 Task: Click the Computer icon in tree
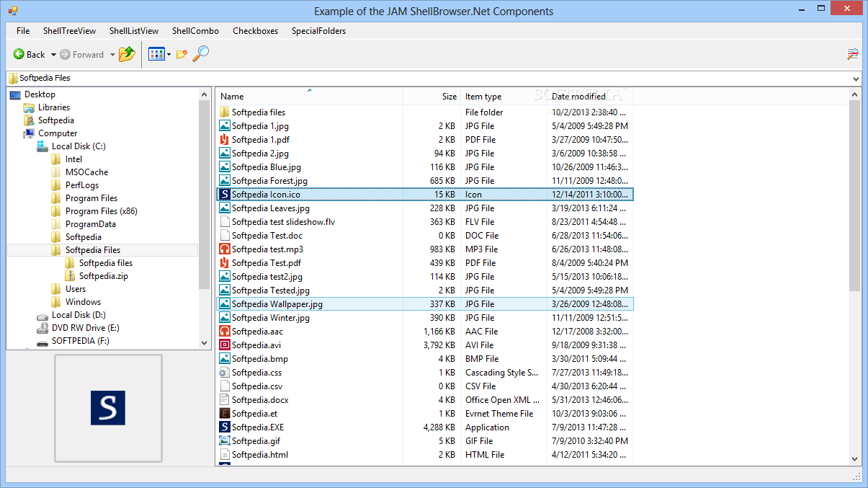coord(29,133)
